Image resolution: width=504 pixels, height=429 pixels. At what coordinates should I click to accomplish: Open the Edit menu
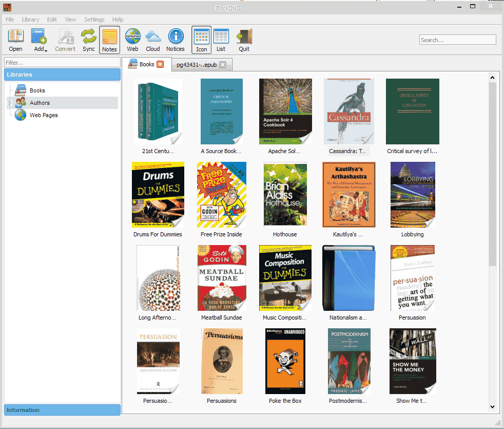[x=52, y=20]
